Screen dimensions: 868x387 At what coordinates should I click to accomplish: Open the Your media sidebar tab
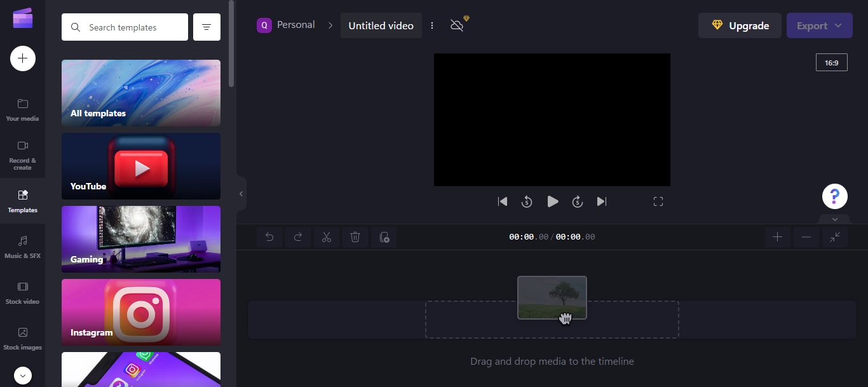click(22, 109)
